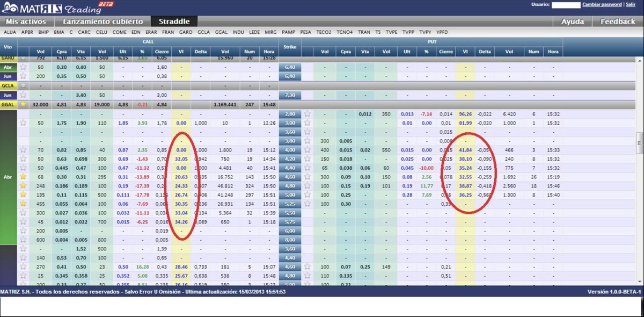Select the EDN ticker

tap(136, 32)
